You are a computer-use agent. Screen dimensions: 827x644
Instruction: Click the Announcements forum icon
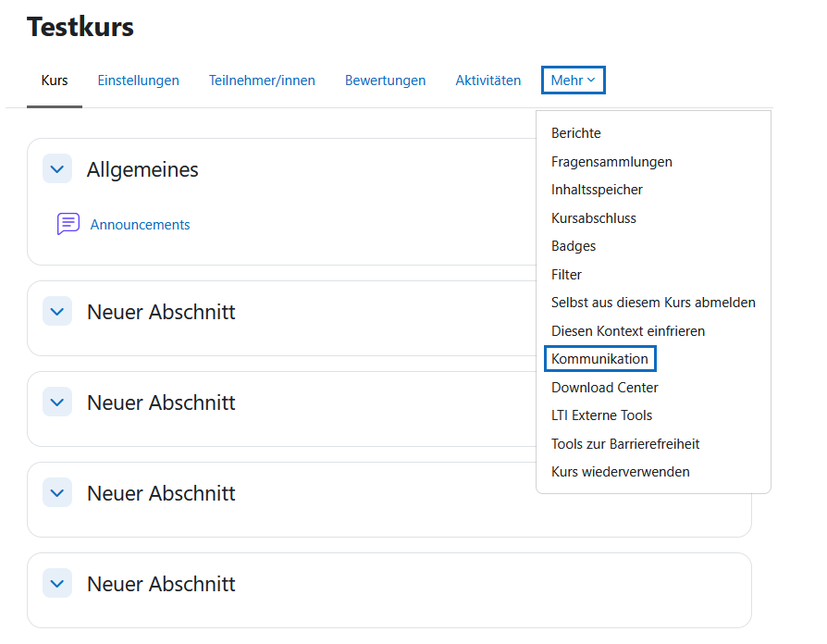click(68, 224)
